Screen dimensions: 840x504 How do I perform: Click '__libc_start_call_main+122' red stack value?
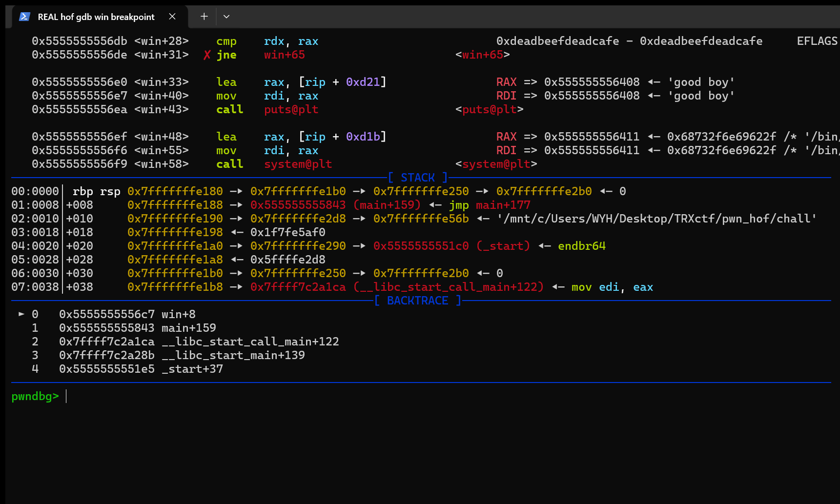point(449,287)
